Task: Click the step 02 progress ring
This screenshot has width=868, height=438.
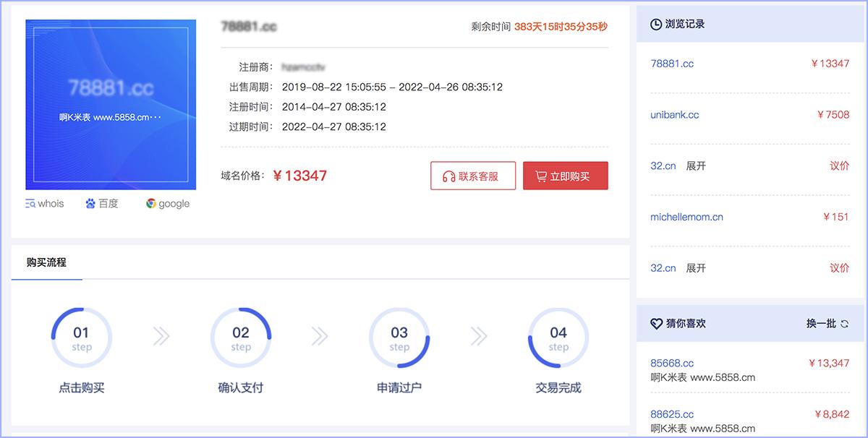Action: (241, 337)
